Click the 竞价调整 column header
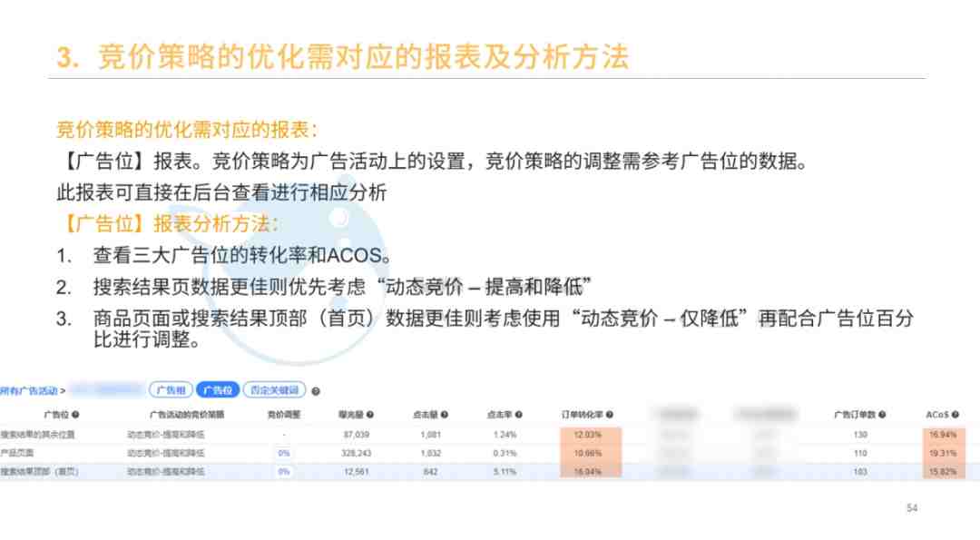This screenshot has width=980, height=540. pyautogui.click(x=284, y=415)
